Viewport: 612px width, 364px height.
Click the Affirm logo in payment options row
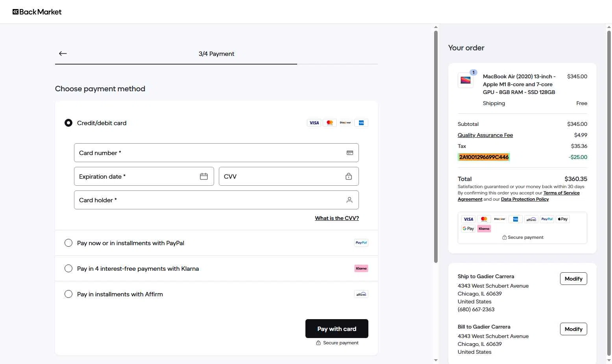(361, 294)
